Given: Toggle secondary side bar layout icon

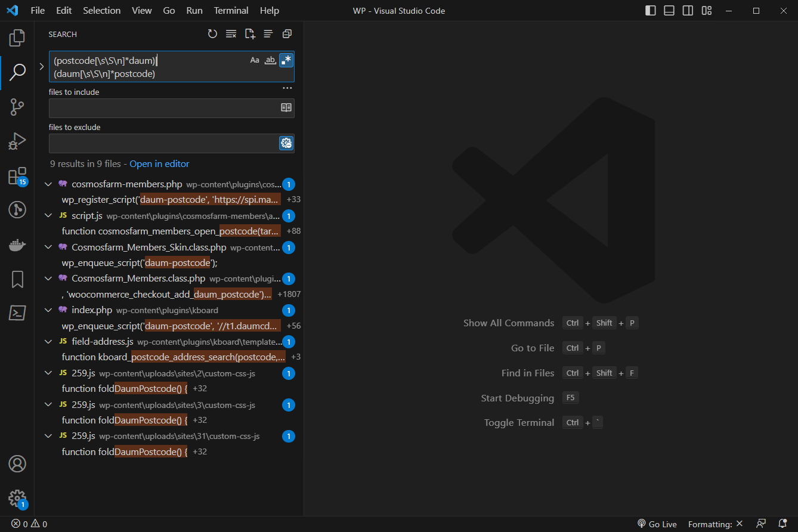Looking at the screenshot, I should tap(688, 11).
